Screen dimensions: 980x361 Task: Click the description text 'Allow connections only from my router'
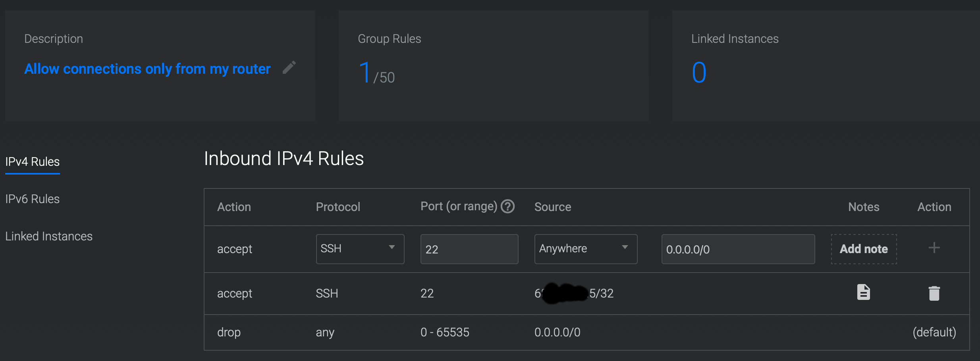coord(147,69)
